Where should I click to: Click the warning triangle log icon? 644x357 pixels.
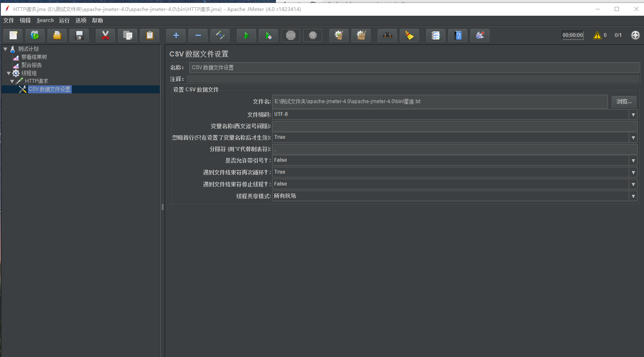click(597, 35)
